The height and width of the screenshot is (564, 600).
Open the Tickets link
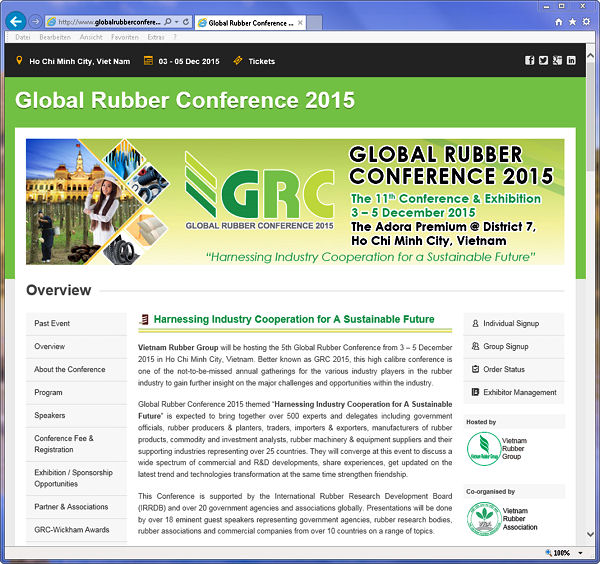(x=262, y=61)
